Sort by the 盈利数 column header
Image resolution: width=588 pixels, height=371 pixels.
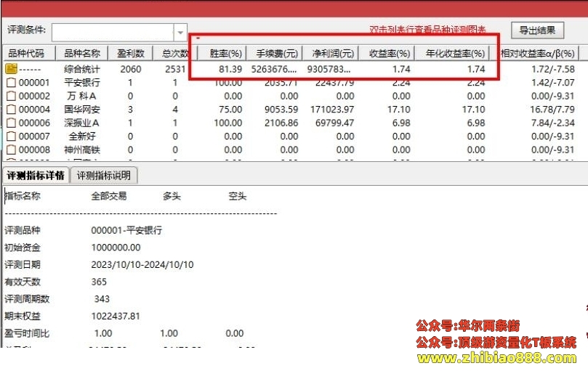click(131, 54)
